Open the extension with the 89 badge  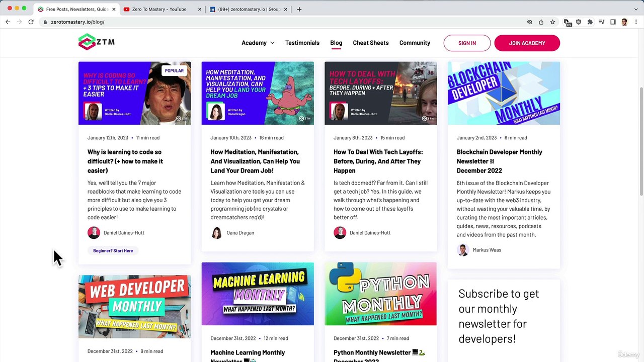[567, 22]
